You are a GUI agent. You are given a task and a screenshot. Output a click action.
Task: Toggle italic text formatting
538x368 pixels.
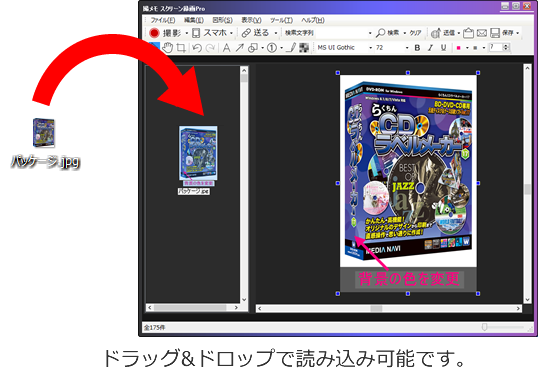(x=430, y=48)
